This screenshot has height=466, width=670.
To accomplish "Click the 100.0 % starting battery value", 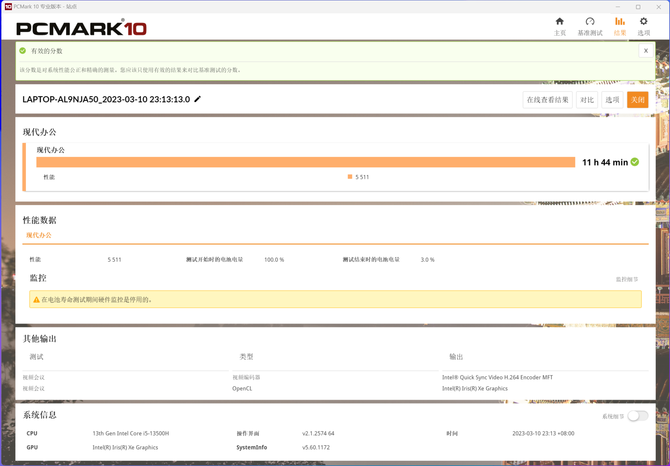I will coord(274,260).
